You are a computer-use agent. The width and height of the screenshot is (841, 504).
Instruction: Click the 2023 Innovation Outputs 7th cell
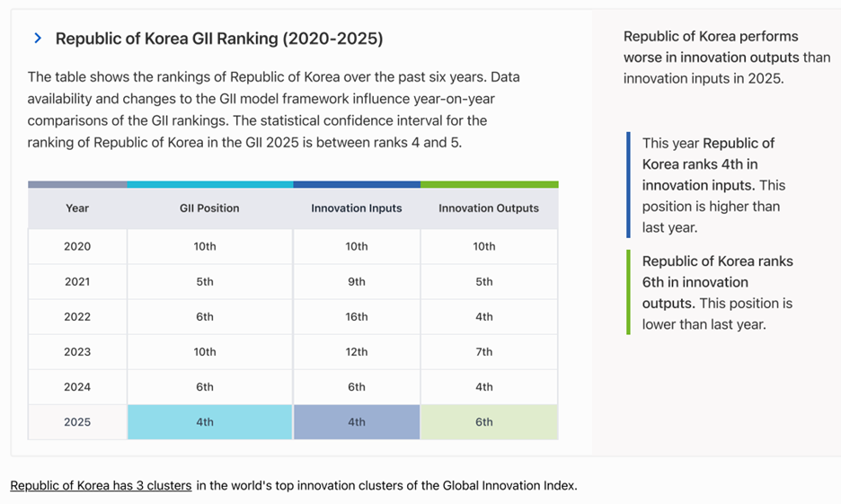(x=489, y=352)
